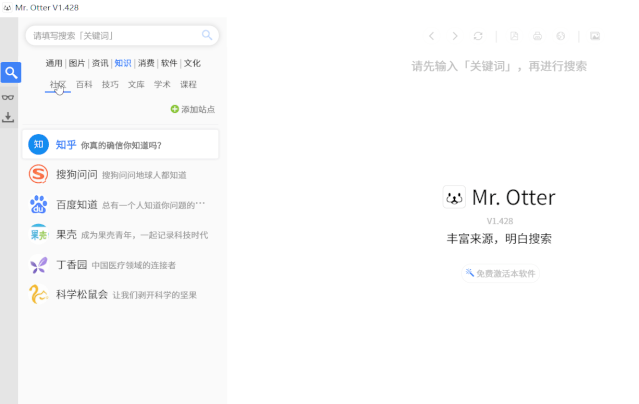This screenshot has width=639, height=404.
Task: Click the Mr. Otter logo in center
Action: pyautogui.click(x=454, y=197)
